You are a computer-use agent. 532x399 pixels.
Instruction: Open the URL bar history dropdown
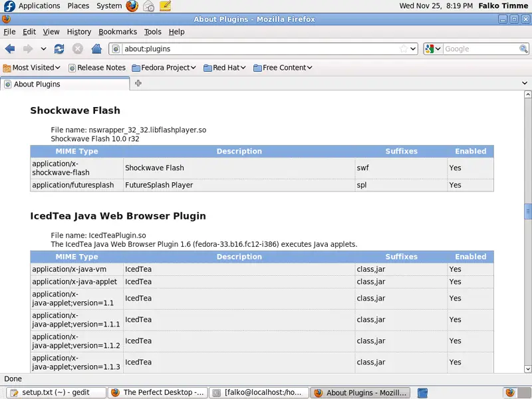tap(413, 49)
